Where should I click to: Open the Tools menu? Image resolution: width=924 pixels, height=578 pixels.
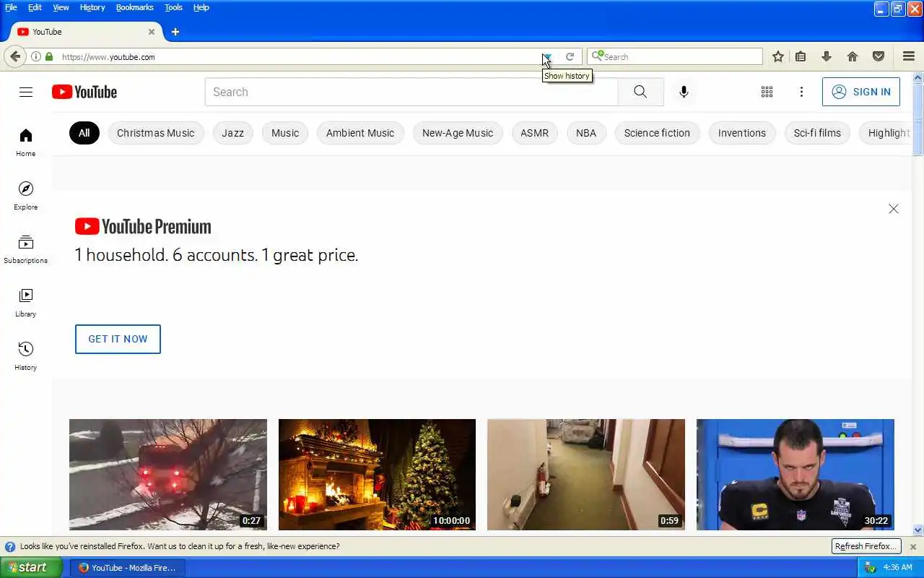[173, 7]
